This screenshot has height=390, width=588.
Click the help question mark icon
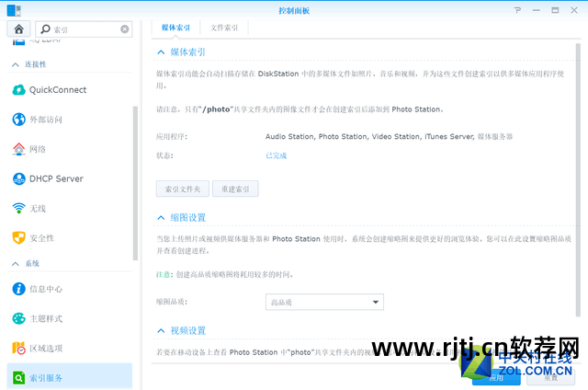pos(517,10)
